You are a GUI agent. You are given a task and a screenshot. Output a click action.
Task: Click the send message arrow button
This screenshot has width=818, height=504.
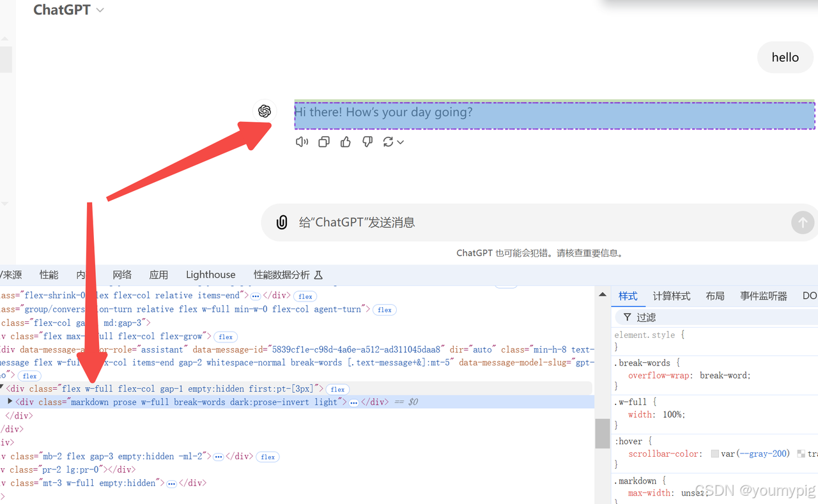pyautogui.click(x=803, y=222)
